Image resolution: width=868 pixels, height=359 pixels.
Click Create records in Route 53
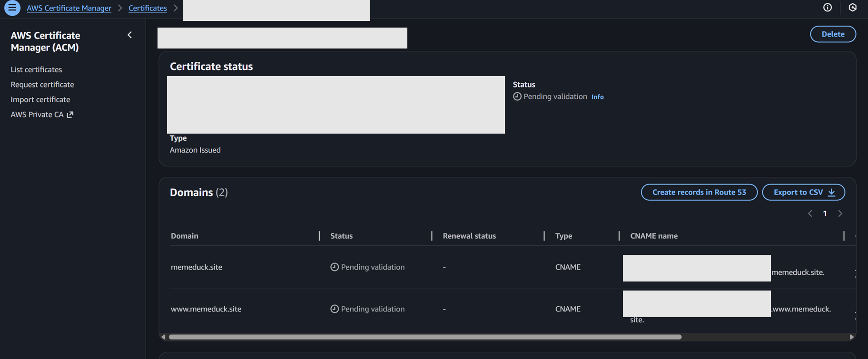pyautogui.click(x=699, y=192)
